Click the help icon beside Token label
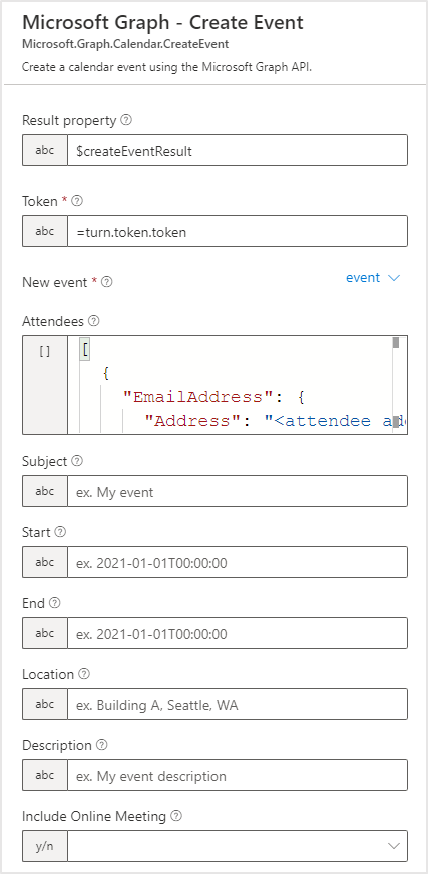The height and width of the screenshot is (874, 428). tap(77, 201)
